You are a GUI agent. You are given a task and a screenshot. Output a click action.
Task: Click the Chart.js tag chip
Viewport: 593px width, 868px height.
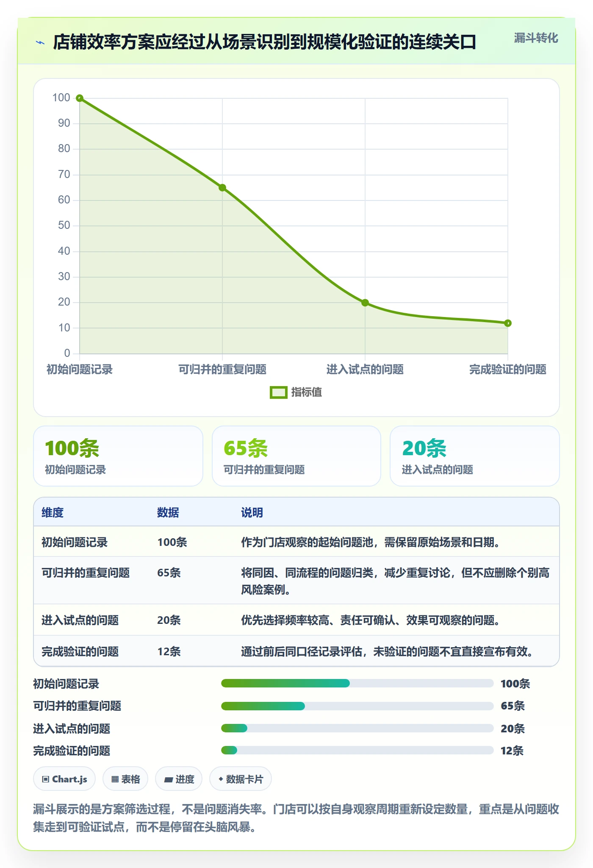click(64, 779)
